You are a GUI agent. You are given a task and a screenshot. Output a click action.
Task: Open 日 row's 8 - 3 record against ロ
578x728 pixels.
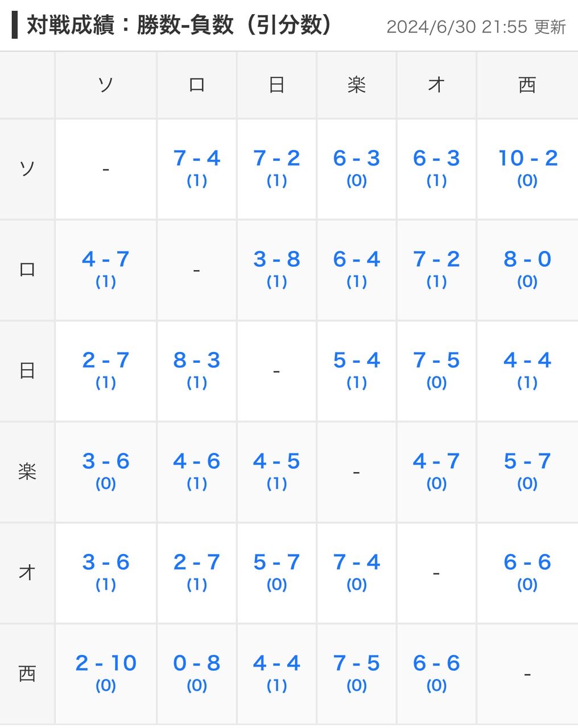point(196,361)
